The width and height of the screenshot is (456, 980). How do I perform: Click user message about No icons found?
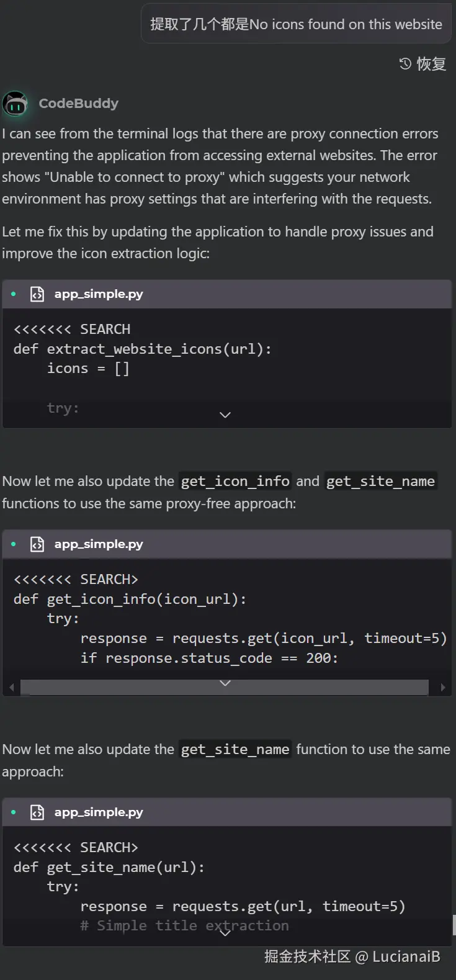click(x=296, y=24)
